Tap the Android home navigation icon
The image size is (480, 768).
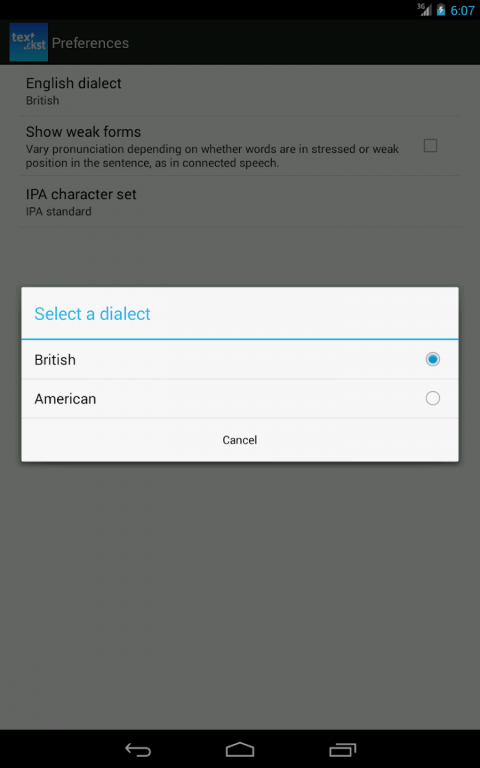coord(240,749)
